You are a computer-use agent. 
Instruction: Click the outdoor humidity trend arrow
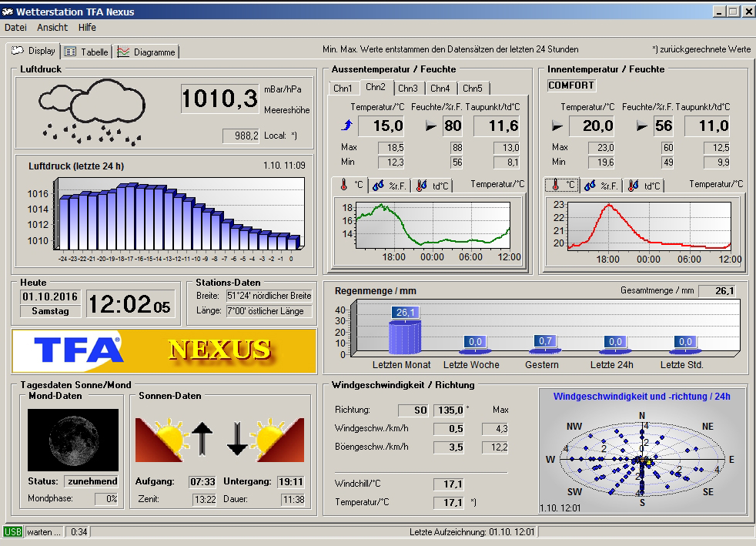pyautogui.click(x=431, y=126)
